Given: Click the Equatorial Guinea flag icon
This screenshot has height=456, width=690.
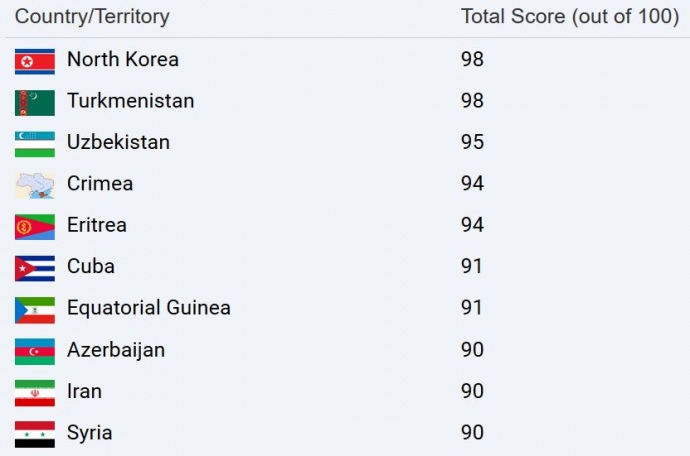Looking at the screenshot, I should click(x=35, y=310).
